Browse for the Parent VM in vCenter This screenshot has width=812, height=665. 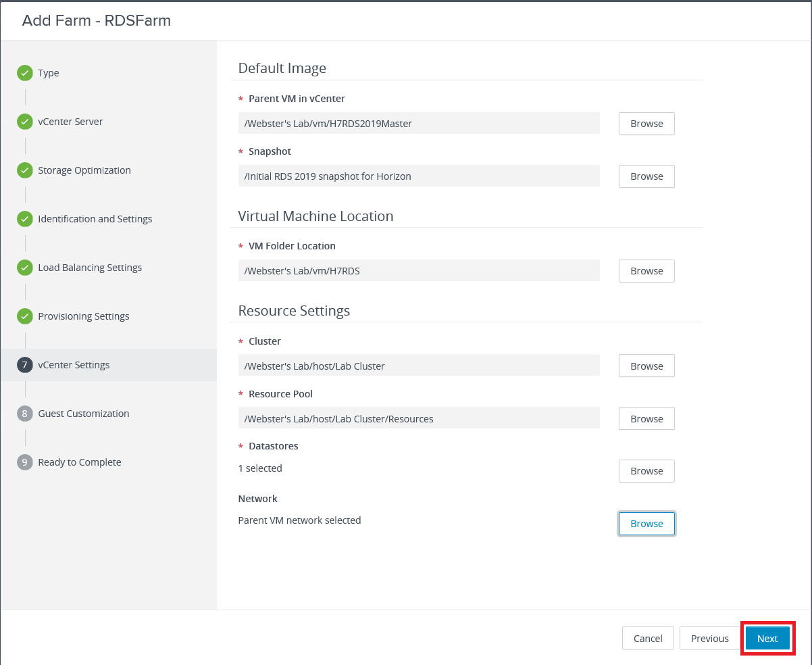point(646,124)
